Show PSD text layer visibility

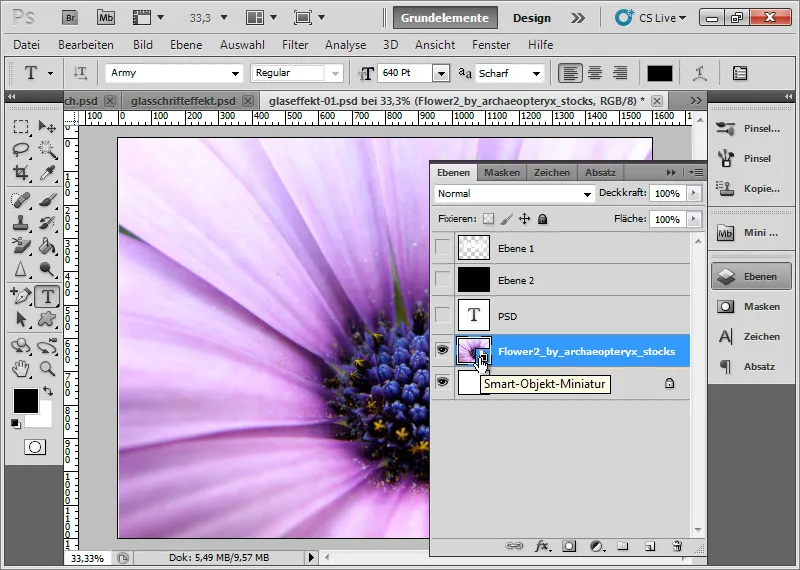442,315
